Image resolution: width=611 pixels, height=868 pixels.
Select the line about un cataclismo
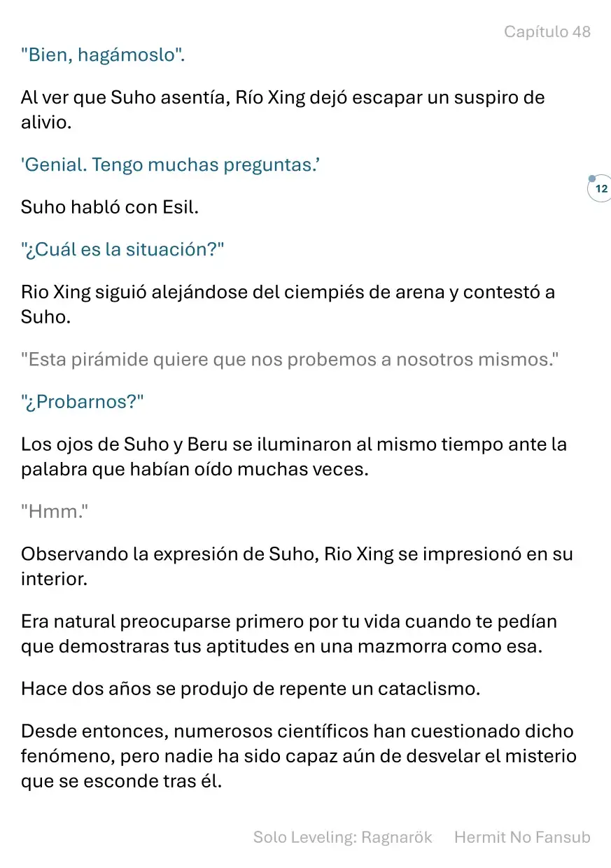251,688
